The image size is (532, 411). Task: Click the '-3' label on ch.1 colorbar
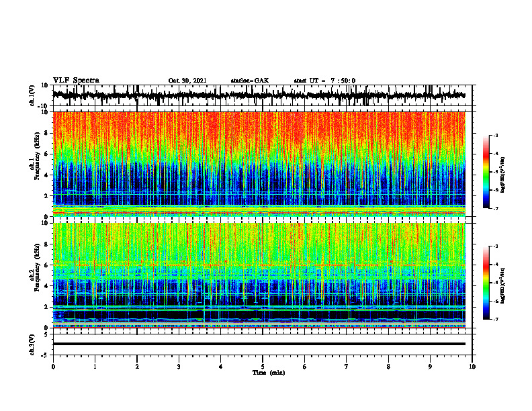496,135
